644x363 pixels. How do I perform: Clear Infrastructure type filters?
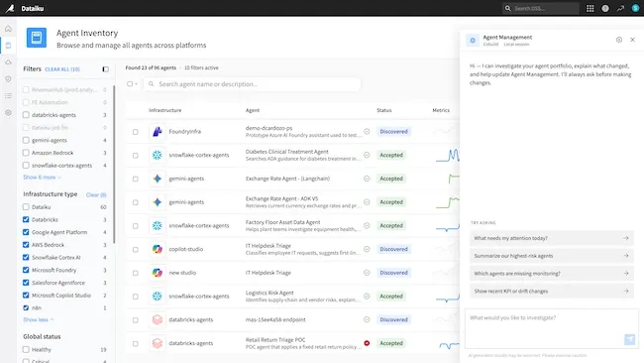[96, 194]
